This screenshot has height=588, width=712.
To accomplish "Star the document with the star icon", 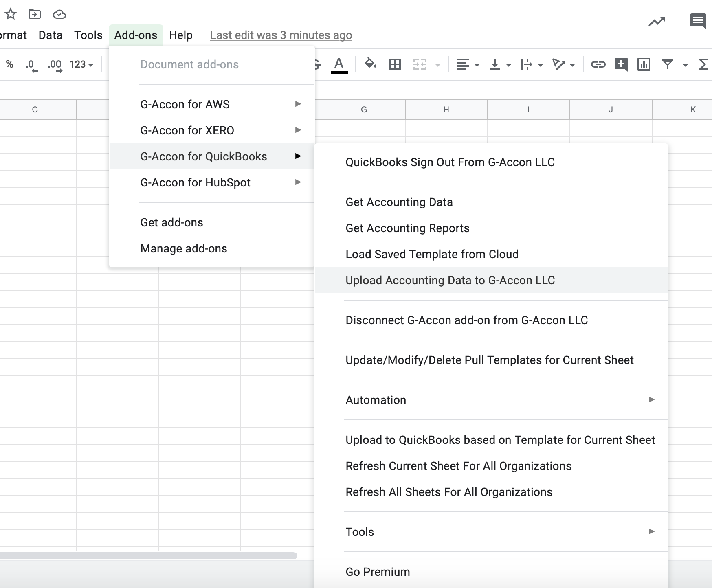I will [x=10, y=14].
